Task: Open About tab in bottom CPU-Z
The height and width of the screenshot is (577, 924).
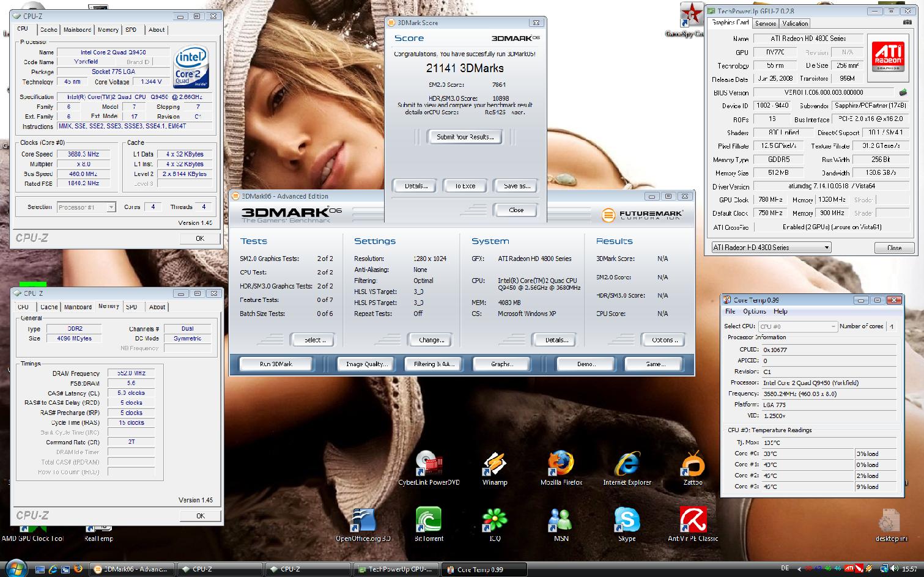Action: [157, 307]
